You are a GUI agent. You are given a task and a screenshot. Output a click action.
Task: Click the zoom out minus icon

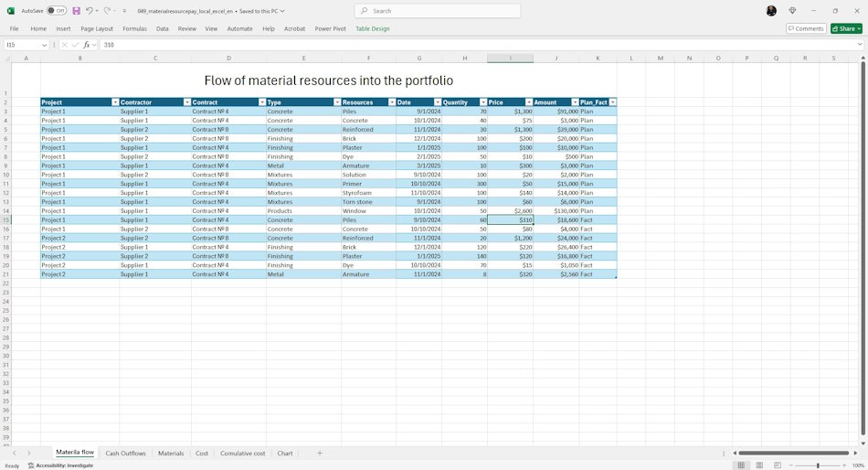791,465
